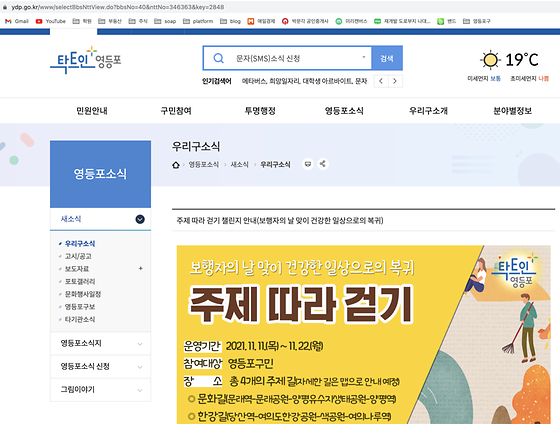Screen dimensions: 560x424
Task: Select 타기관소식 in the sidebar
Action: coord(80,319)
